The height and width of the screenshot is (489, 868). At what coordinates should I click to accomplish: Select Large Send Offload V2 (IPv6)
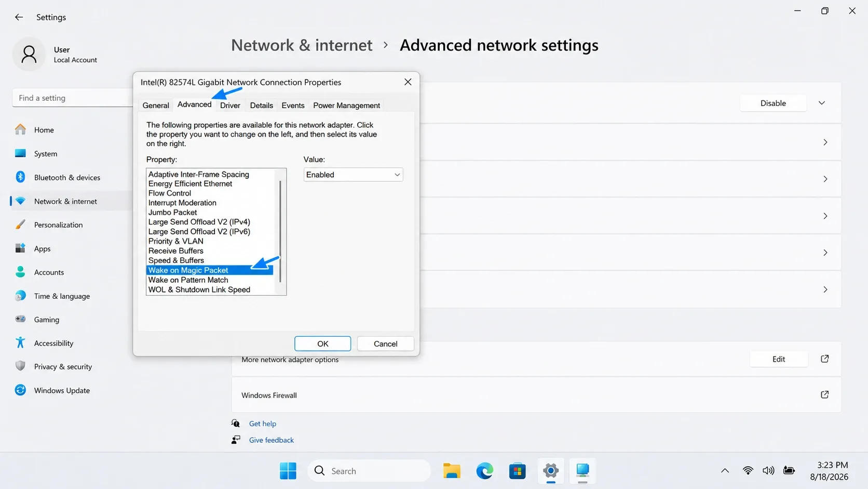199,231
